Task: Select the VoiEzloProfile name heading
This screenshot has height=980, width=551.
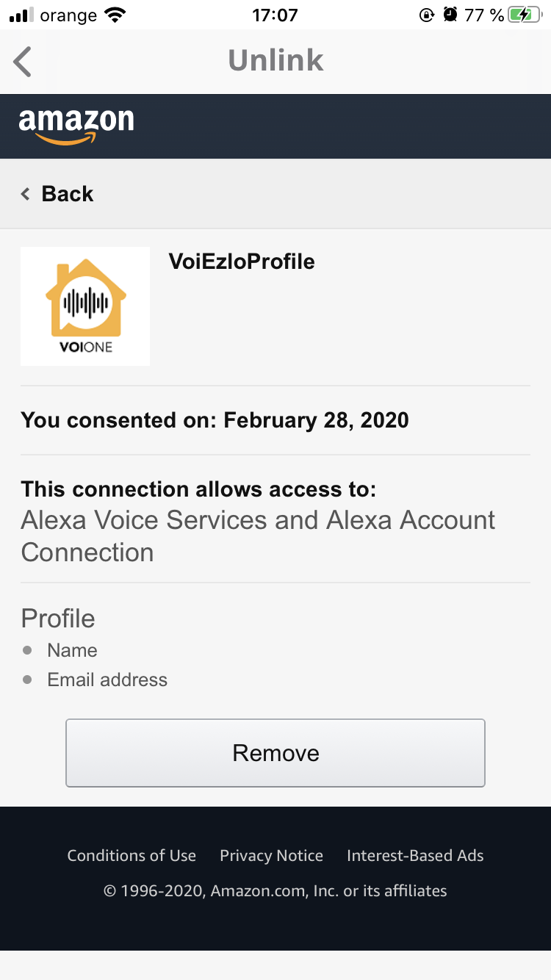Action: (x=242, y=262)
